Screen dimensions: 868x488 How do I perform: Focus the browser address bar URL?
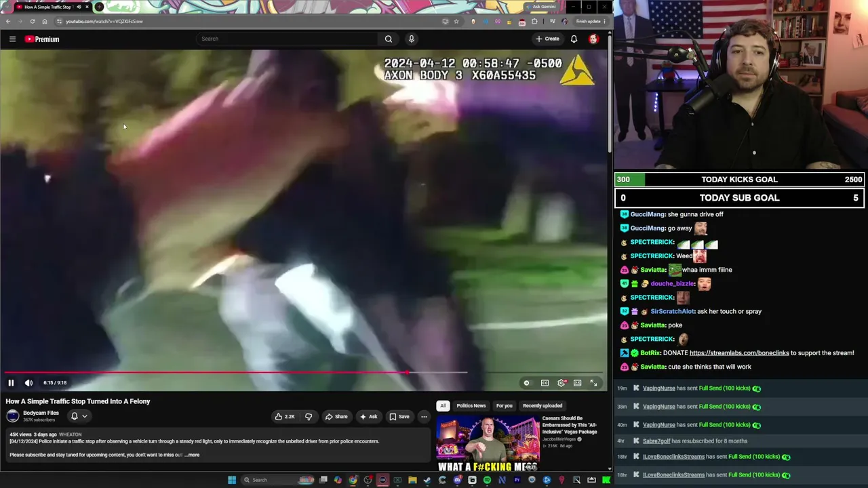pos(104,21)
